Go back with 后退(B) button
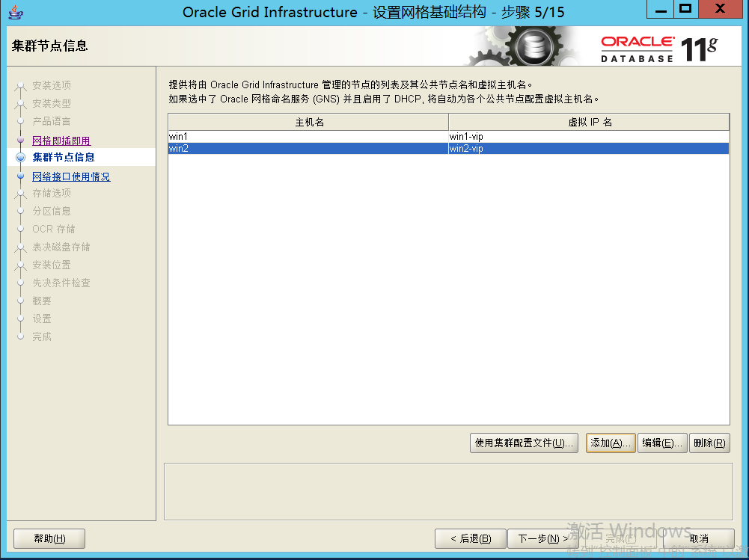The image size is (749, 560). click(x=471, y=538)
